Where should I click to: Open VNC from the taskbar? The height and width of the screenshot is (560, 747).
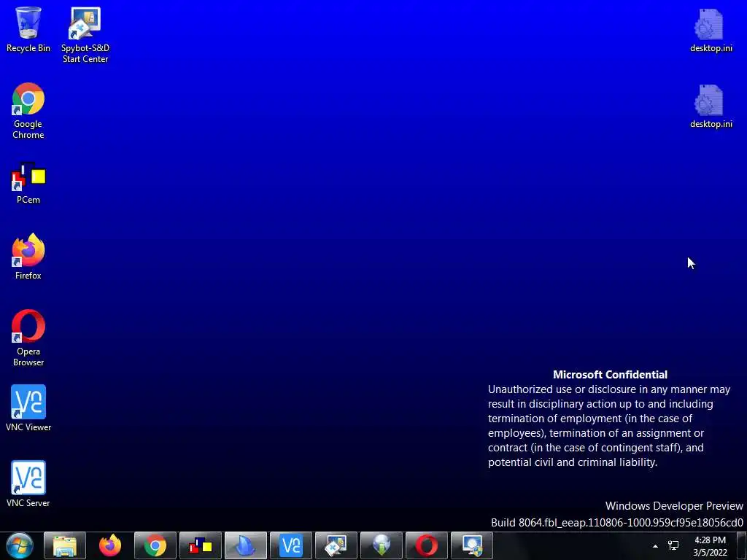291,545
